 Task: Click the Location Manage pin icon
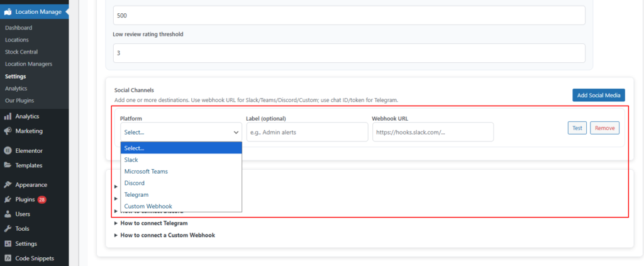(8, 11)
